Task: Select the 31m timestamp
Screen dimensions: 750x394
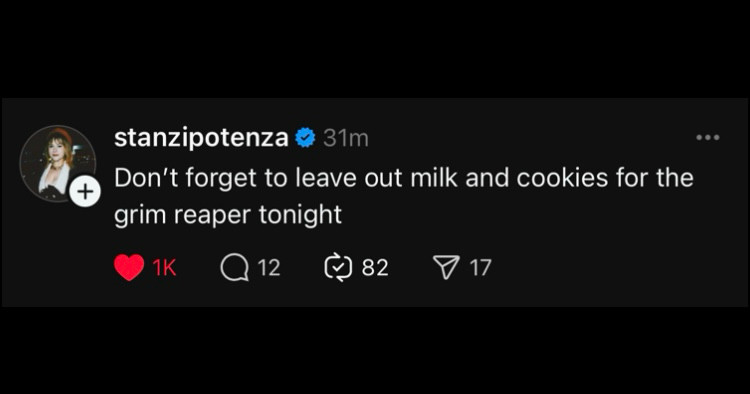Action: (346, 139)
